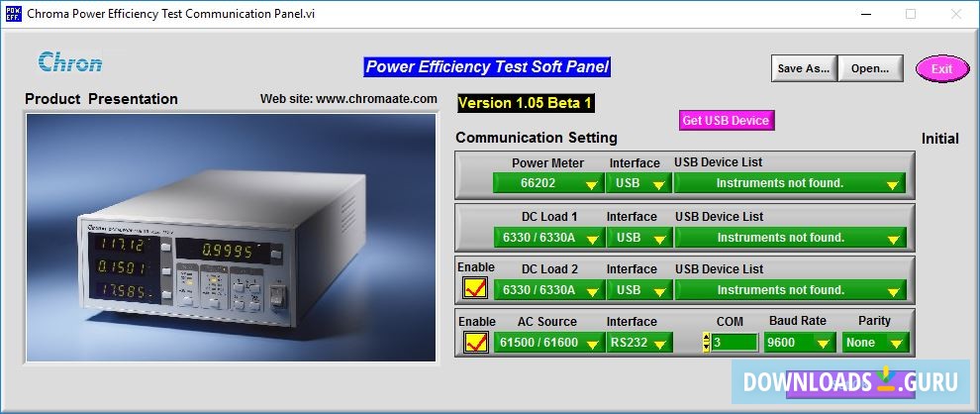Click the Power Efficiency Test Soft Panel title
Screen dimensions: 980x414
tap(487, 67)
